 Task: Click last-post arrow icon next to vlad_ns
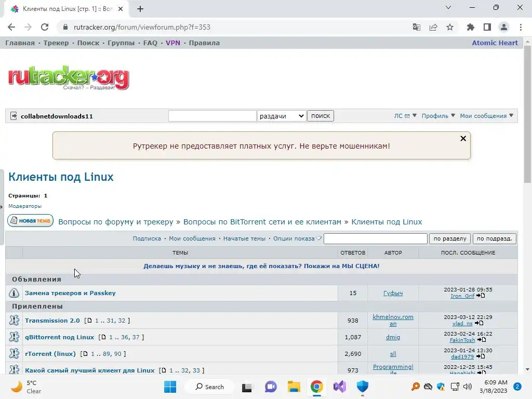point(478,323)
